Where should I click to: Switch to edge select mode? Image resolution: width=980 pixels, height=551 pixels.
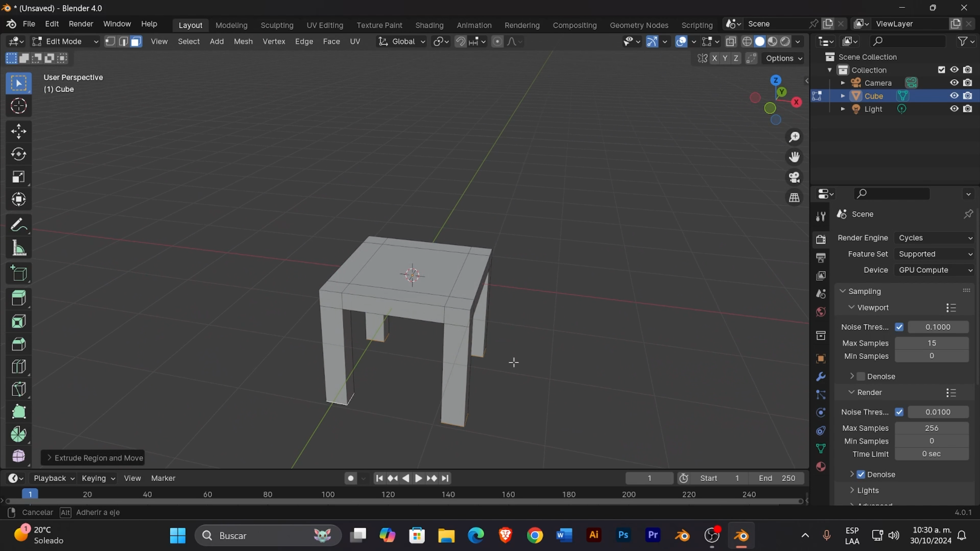[x=123, y=41]
